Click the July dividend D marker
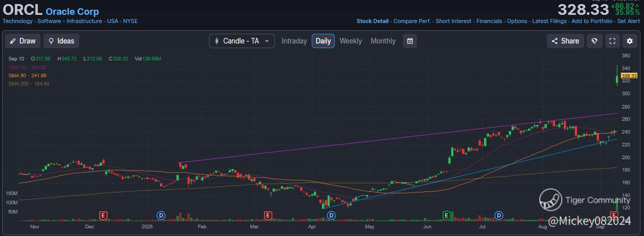Viewport: 644px width, 236px height. click(x=499, y=215)
